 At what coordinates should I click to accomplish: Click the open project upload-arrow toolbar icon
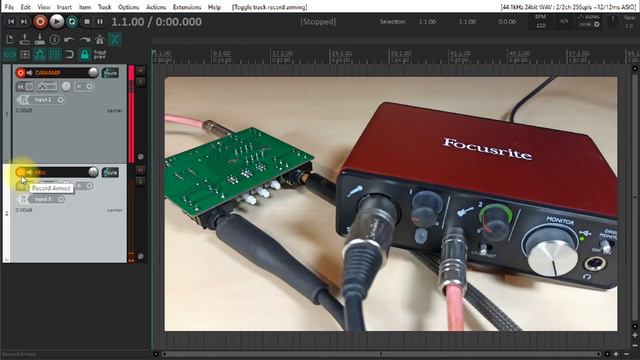tap(25, 40)
